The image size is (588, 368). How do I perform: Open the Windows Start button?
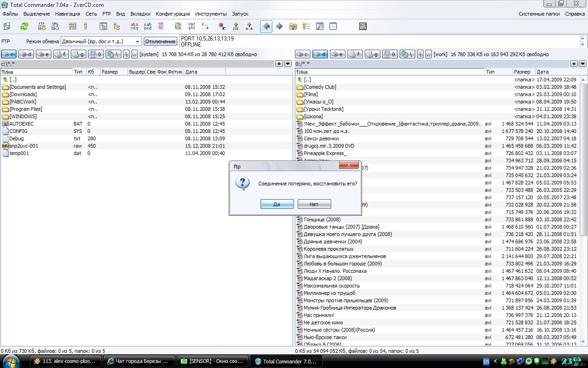11,361
